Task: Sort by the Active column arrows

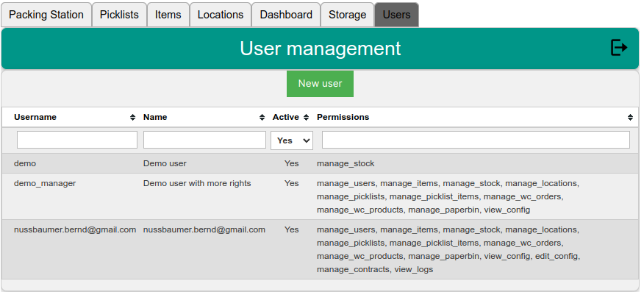Action: point(306,118)
